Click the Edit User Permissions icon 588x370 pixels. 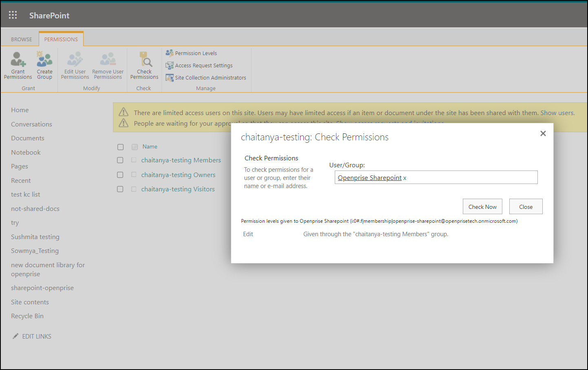coord(75,59)
